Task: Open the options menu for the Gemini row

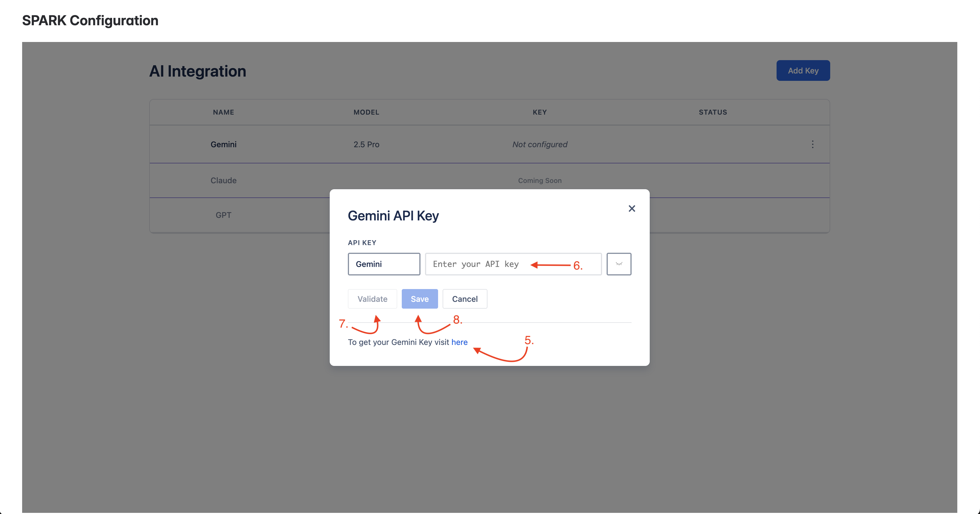Action: click(x=813, y=144)
